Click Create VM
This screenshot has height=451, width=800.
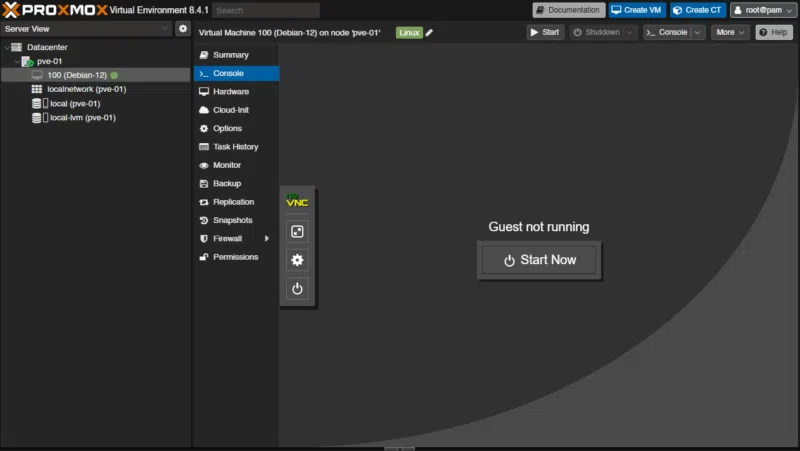pos(637,10)
